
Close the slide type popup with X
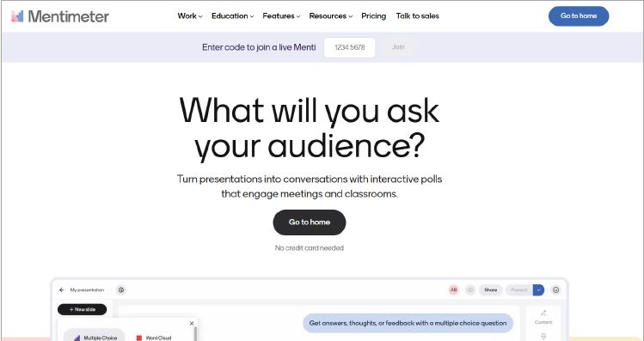pos(192,323)
